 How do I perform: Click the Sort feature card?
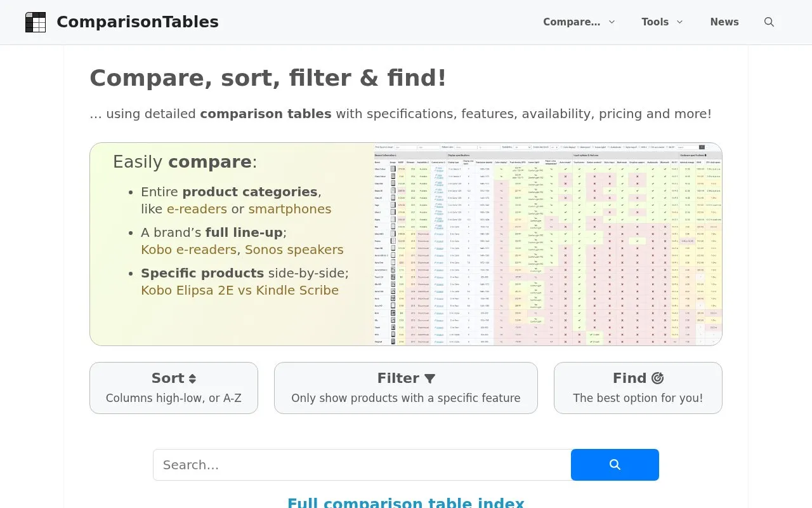coord(174,388)
